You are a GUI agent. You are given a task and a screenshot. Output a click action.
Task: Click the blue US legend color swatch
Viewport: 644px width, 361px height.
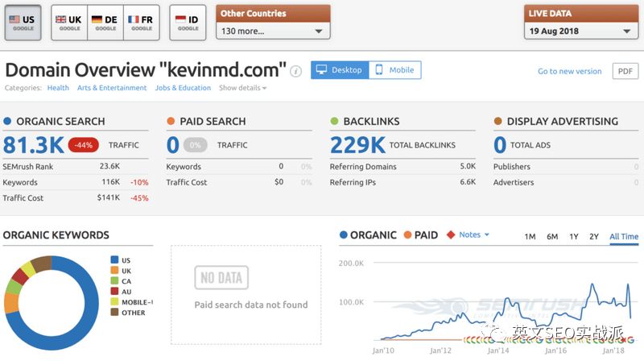click(114, 259)
